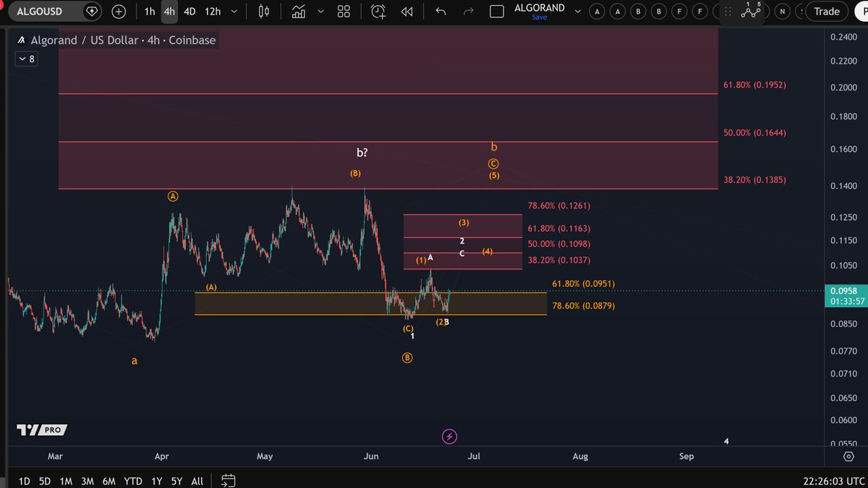Select the YTD date range
The height and width of the screenshot is (488, 868).
[x=133, y=481]
